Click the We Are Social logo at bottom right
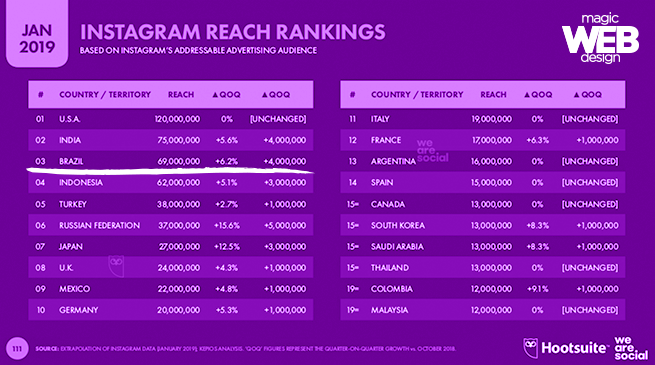Image resolution: width=655 pixels, height=365 pixels. coord(631,348)
